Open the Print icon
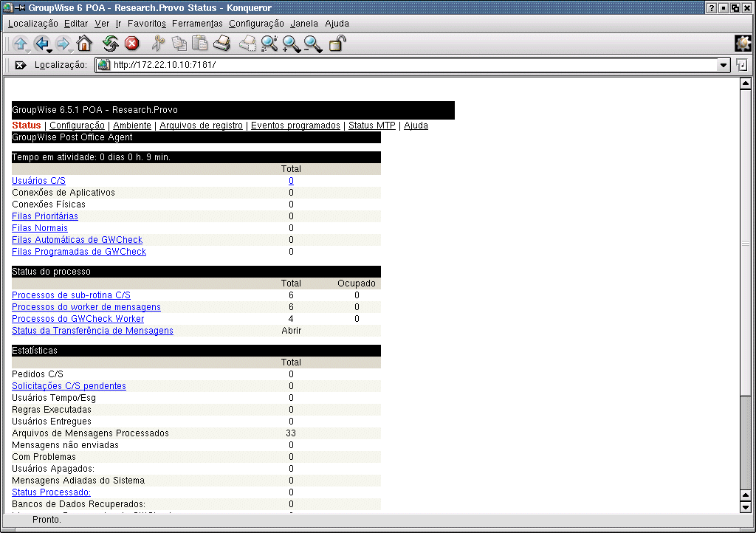Screen dimensions: 756x533 (x=220, y=44)
